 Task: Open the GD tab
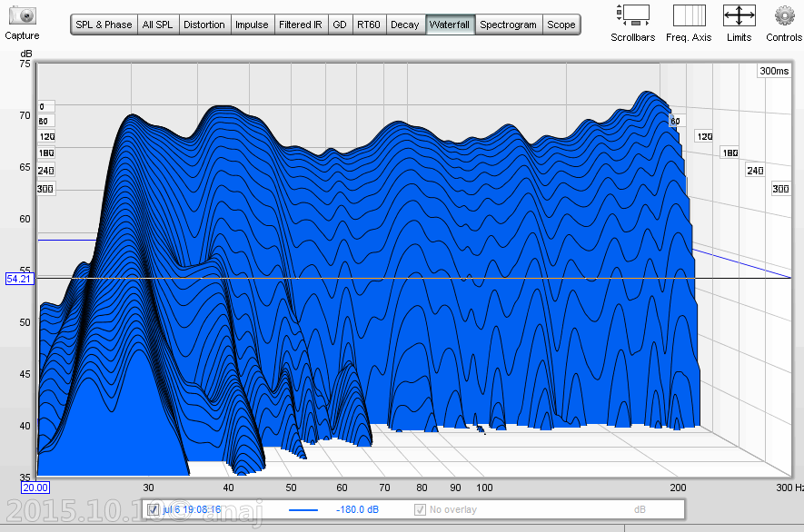click(x=340, y=25)
